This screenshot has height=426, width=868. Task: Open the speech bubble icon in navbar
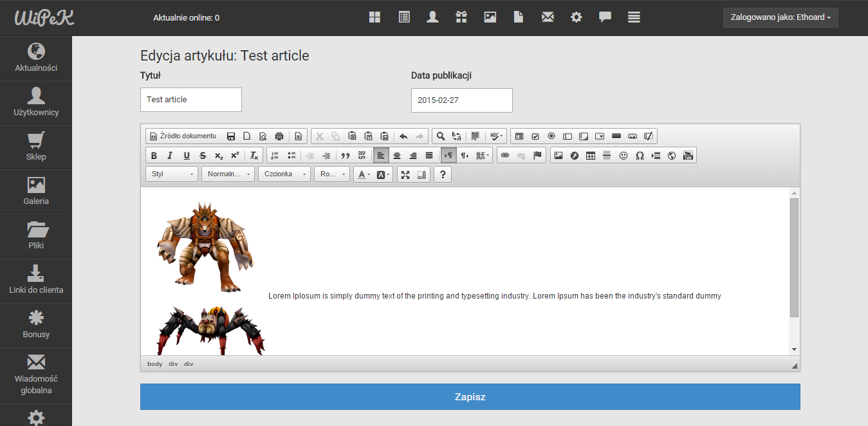tap(605, 17)
